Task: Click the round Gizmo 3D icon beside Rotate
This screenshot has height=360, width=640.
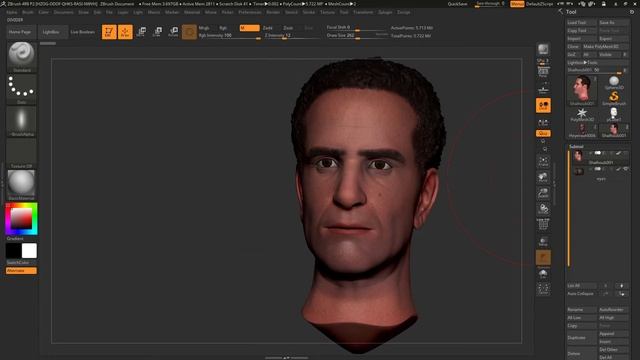Action: tap(189, 32)
